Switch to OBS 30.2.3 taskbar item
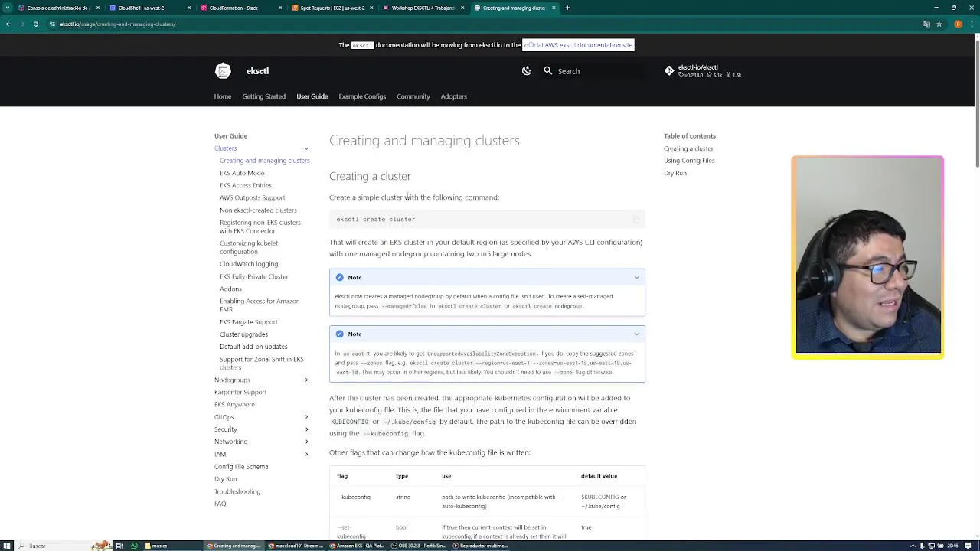This screenshot has height=551, width=980. pyautogui.click(x=420, y=546)
